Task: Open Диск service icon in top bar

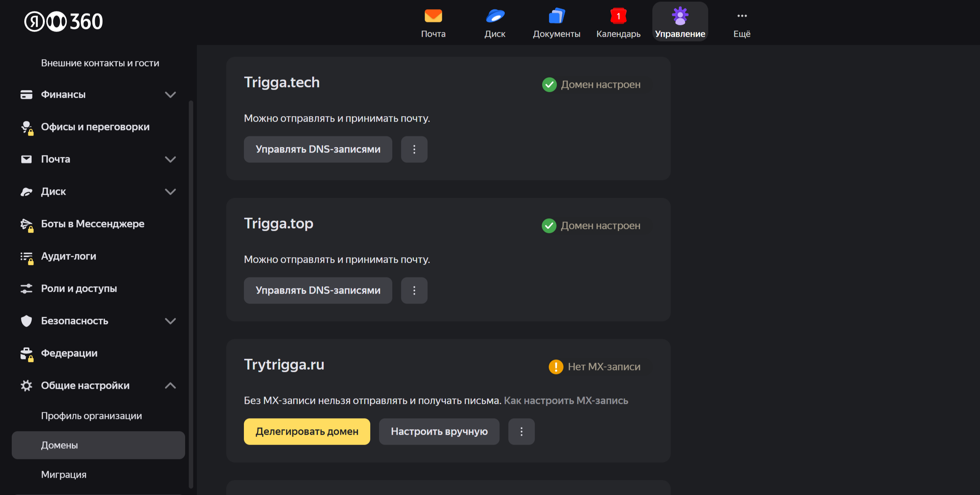Action: (x=495, y=16)
